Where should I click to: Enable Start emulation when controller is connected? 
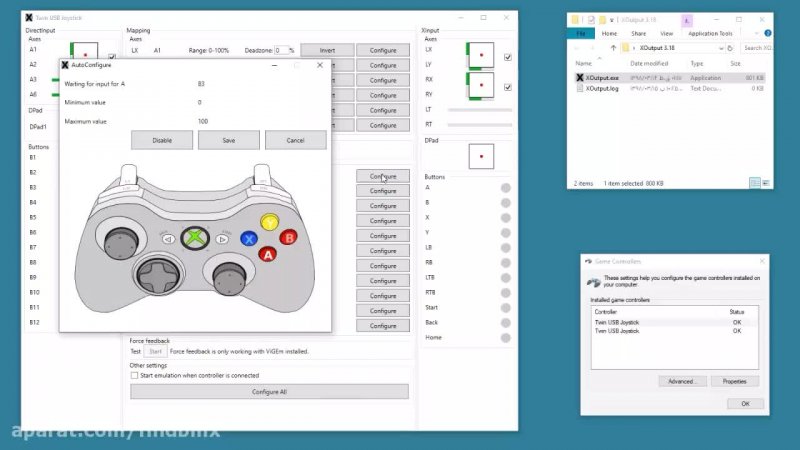click(x=135, y=375)
